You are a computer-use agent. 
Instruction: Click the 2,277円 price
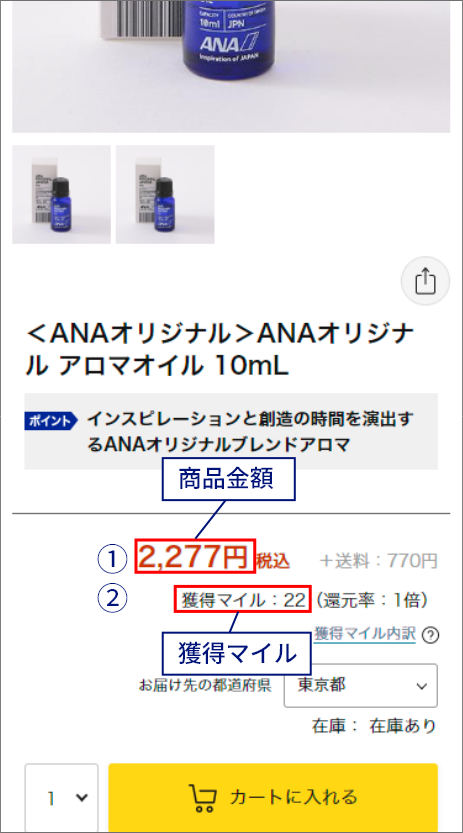[x=195, y=556]
